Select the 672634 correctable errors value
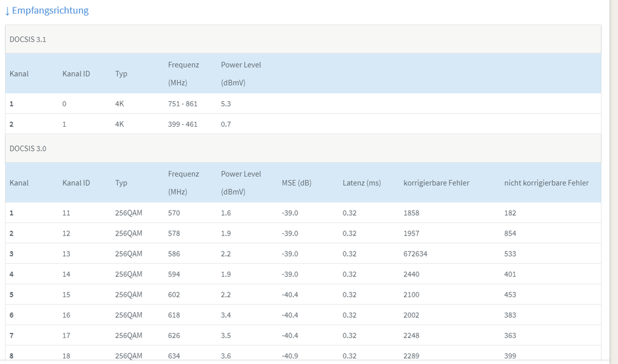The width and height of the screenshot is (618, 364). [x=415, y=254]
